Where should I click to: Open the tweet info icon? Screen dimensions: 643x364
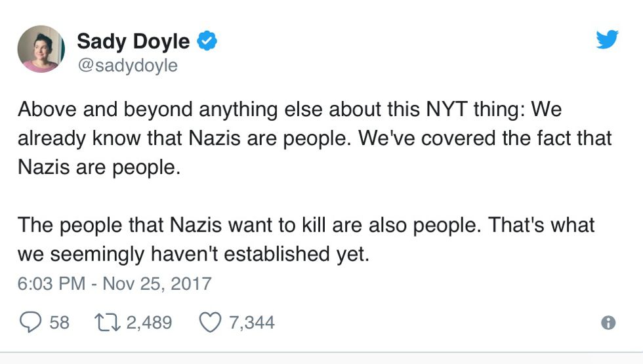pyautogui.click(x=609, y=323)
